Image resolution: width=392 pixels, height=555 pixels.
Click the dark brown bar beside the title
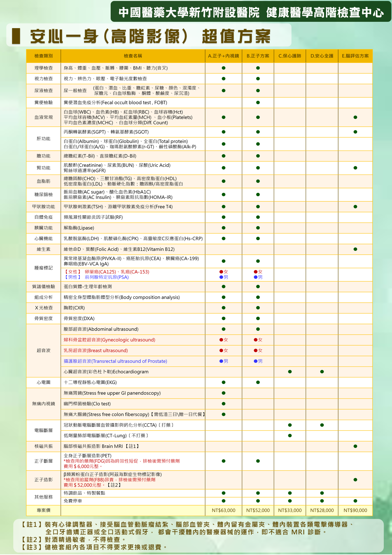pyautogui.click(x=16, y=36)
